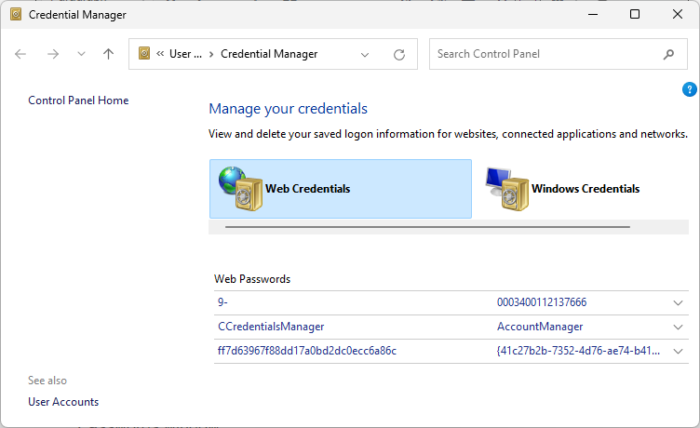Click the Search Control Panel field
Screen dimensions: 700x428
[x=545, y=54]
